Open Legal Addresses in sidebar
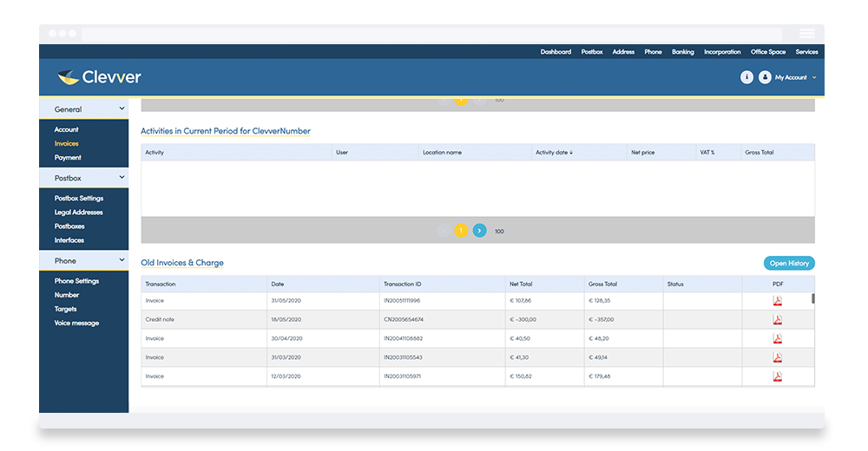This screenshot has height=451, width=868. click(79, 212)
